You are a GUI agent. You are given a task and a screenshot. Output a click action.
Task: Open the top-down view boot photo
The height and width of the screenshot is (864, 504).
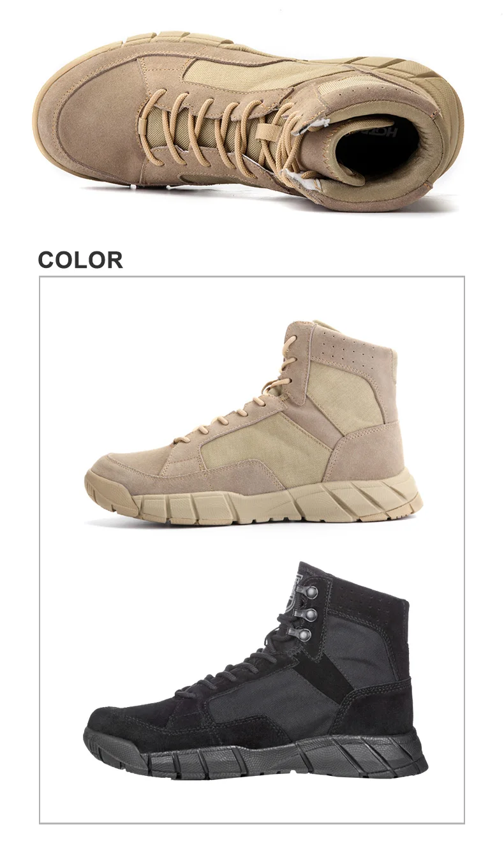click(x=248, y=119)
